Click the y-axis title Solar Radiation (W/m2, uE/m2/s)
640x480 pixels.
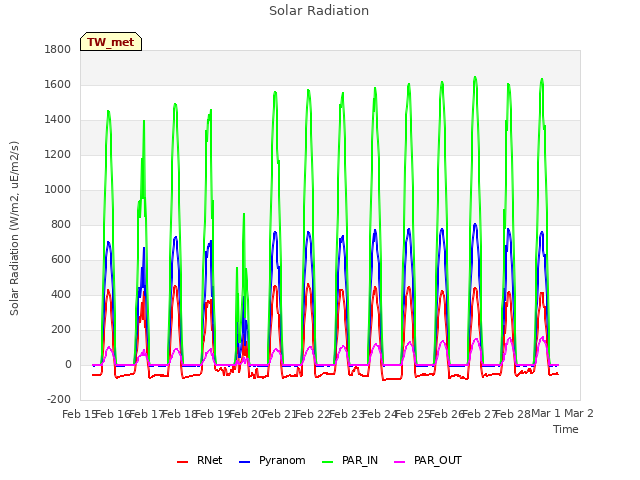14,228
